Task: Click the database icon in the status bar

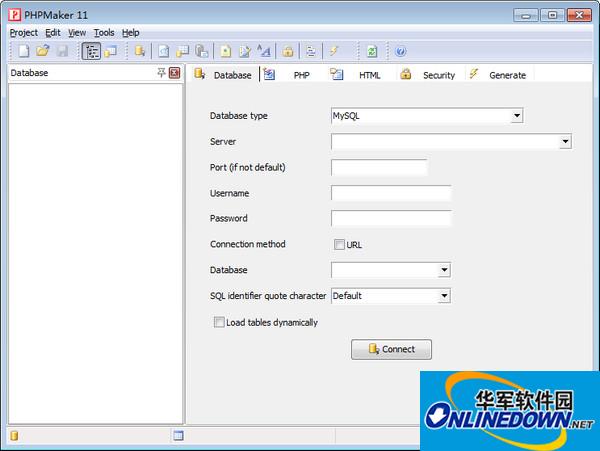Action: click(x=14, y=436)
